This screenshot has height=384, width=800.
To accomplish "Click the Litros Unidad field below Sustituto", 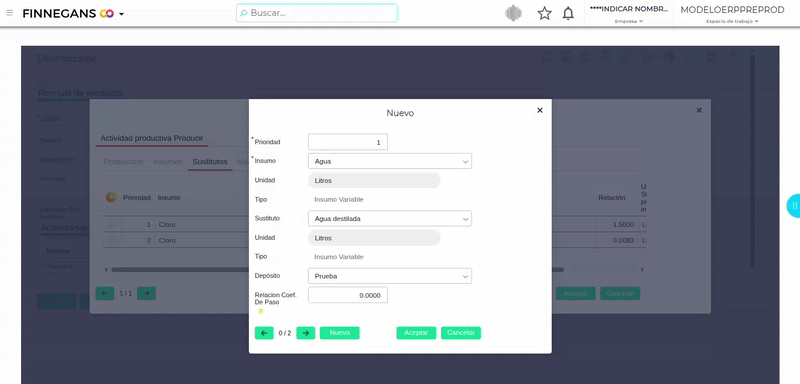I will click(374, 238).
